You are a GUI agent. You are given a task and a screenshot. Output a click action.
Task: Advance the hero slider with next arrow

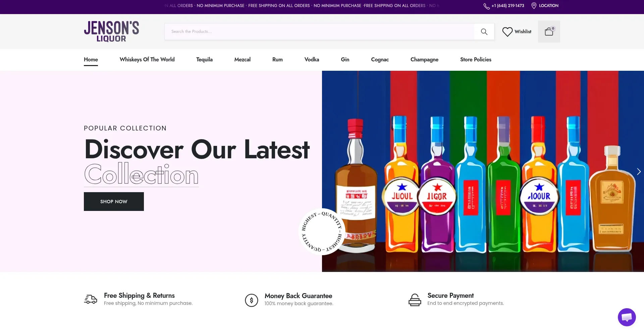[639, 171]
